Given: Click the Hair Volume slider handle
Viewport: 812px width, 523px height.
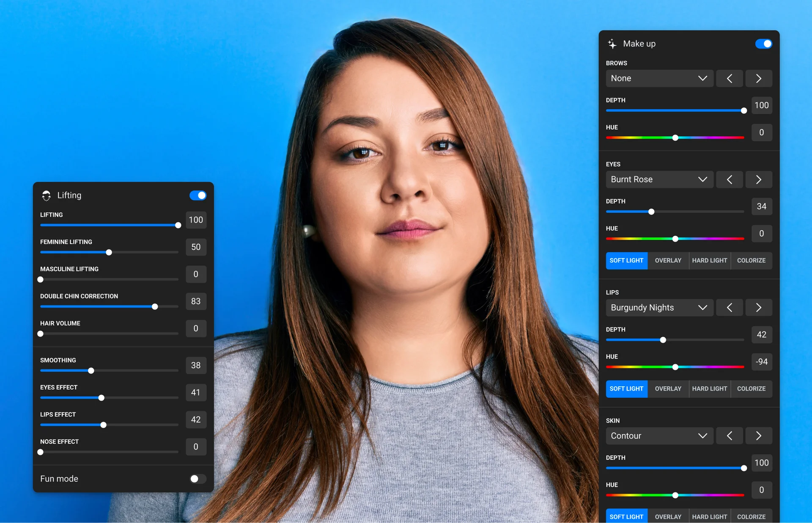Looking at the screenshot, I should point(41,334).
